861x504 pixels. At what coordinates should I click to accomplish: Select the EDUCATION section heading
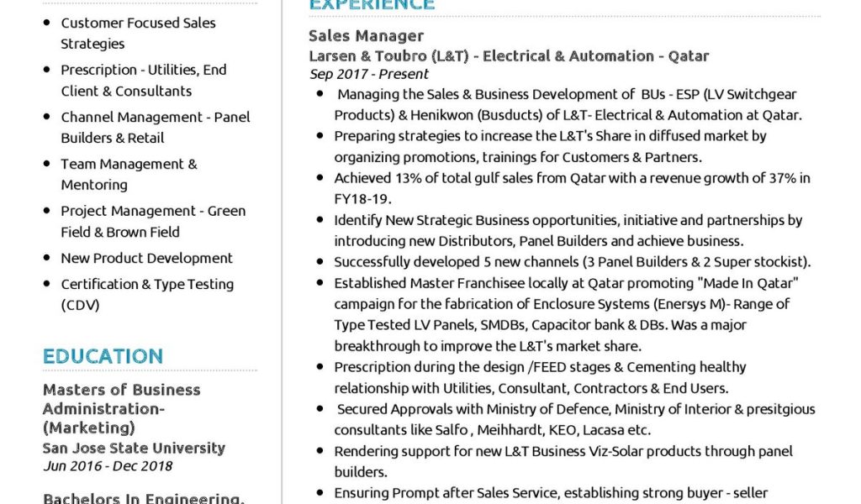(103, 356)
